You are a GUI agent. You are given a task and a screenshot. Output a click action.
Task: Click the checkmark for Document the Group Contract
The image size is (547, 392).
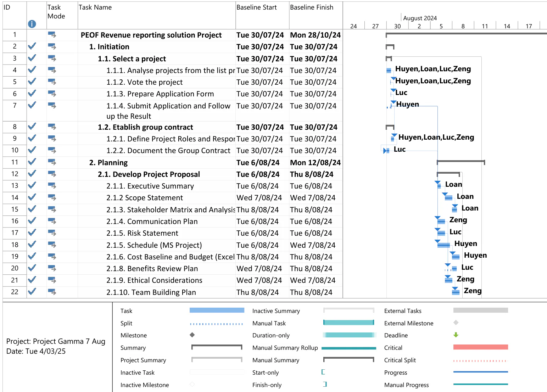[32, 150]
